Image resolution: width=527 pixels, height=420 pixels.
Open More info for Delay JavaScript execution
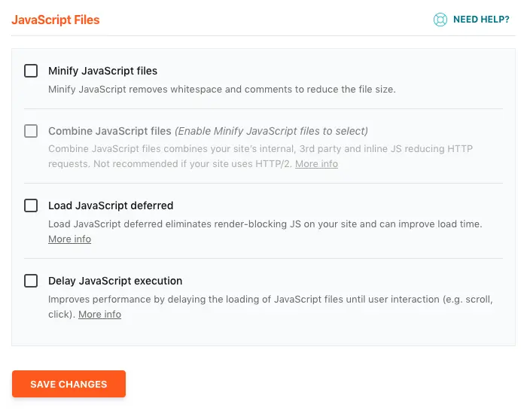click(x=99, y=315)
